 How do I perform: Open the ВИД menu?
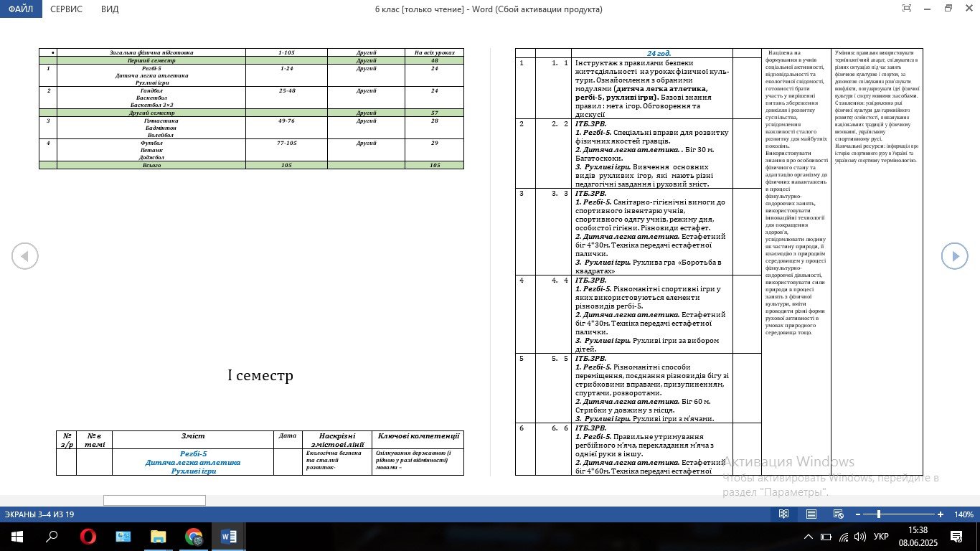110,9
